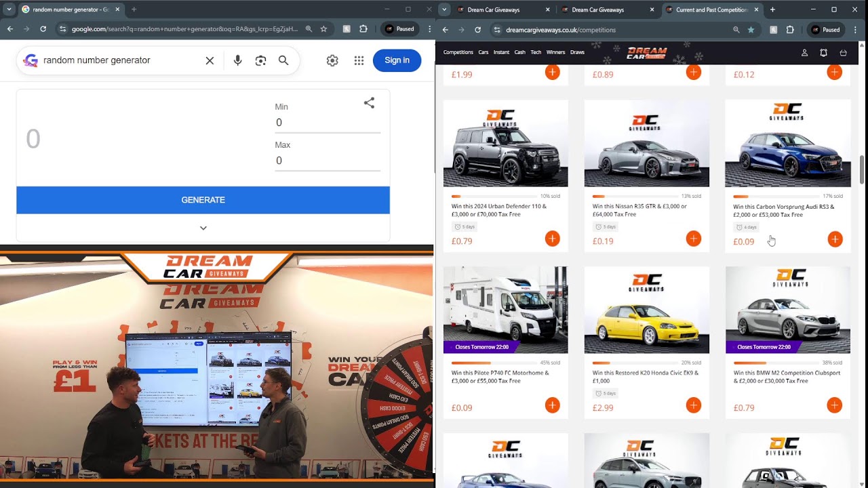868x488 pixels.
Task: Open Dream Car notifications bell
Action: pyautogui.click(x=824, y=52)
